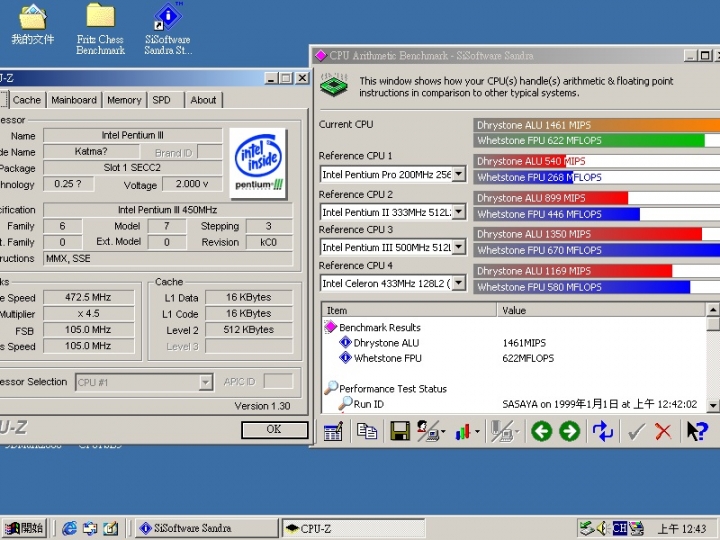This screenshot has height=540, width=720.
Task: Click the MMX, SSE instructions field
Action: point(168,259)
